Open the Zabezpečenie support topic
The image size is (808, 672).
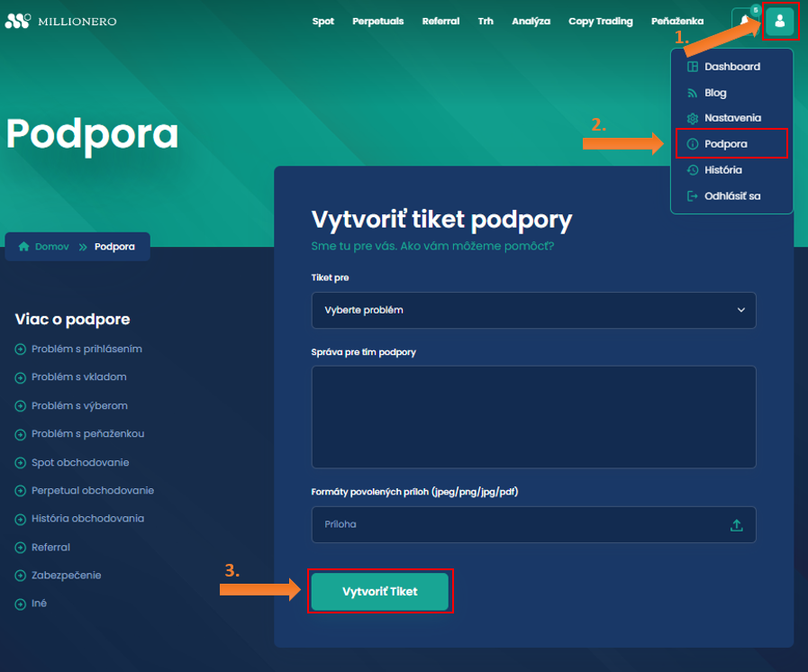click(x=66, y=575)
